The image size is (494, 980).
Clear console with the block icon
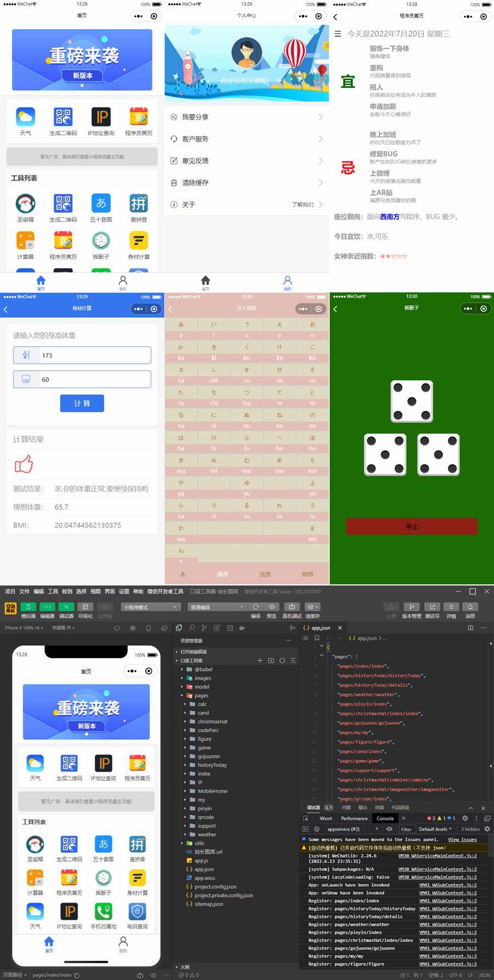point(317,829)
